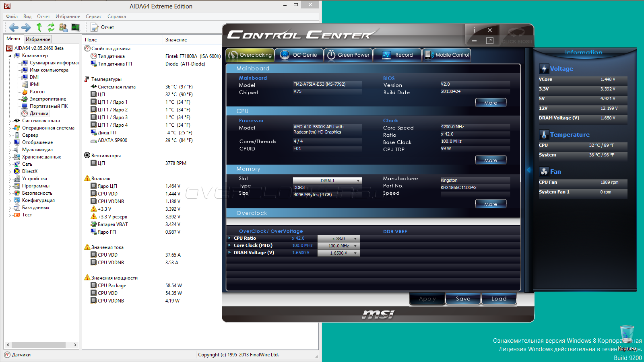Image resolution: width=644 pixels, height=362 pixels.
Task: Select Электропитание in the Компьютер tree
Action: 44,99
